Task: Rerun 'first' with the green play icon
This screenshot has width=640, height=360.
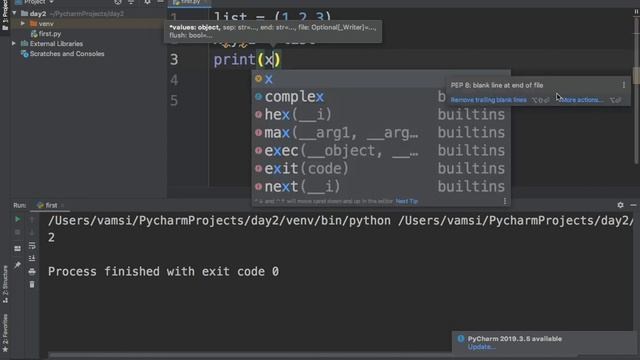Action: (x=18, y=220)
